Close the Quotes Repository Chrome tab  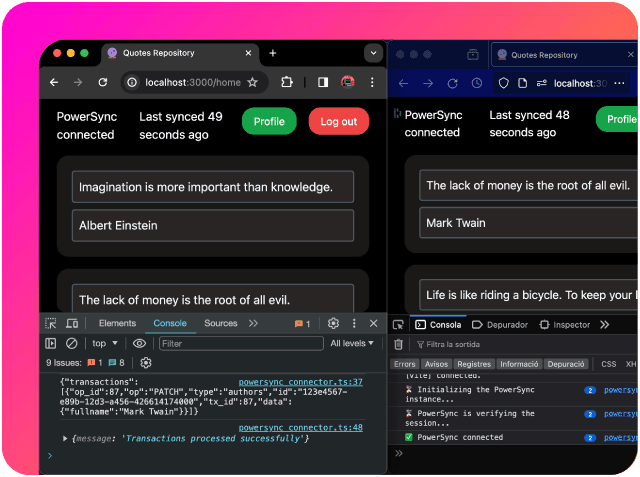(248, 53)
